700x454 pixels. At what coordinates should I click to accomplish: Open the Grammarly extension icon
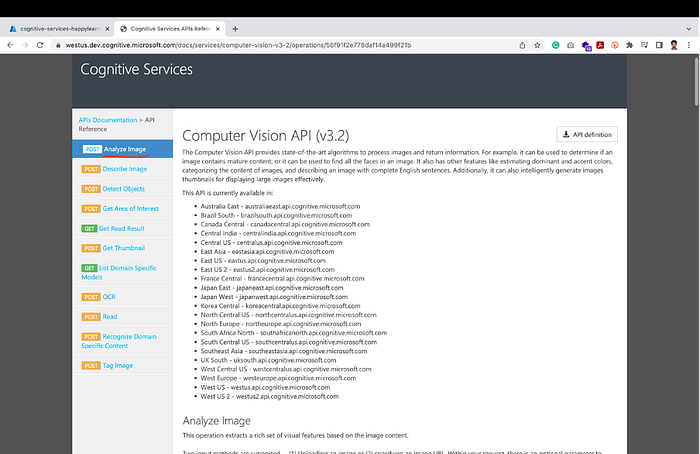coord(555,45)
